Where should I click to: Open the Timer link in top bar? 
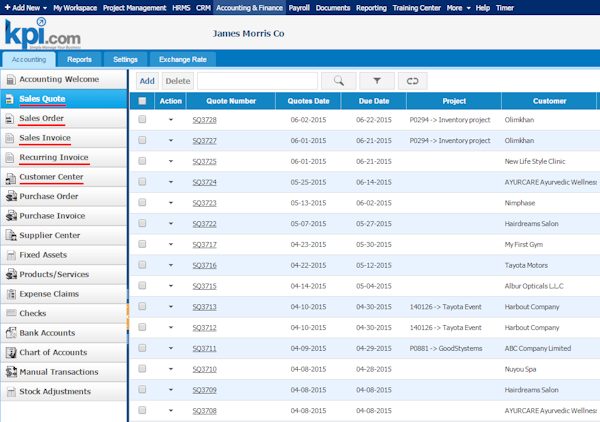[x=504, y=8]
